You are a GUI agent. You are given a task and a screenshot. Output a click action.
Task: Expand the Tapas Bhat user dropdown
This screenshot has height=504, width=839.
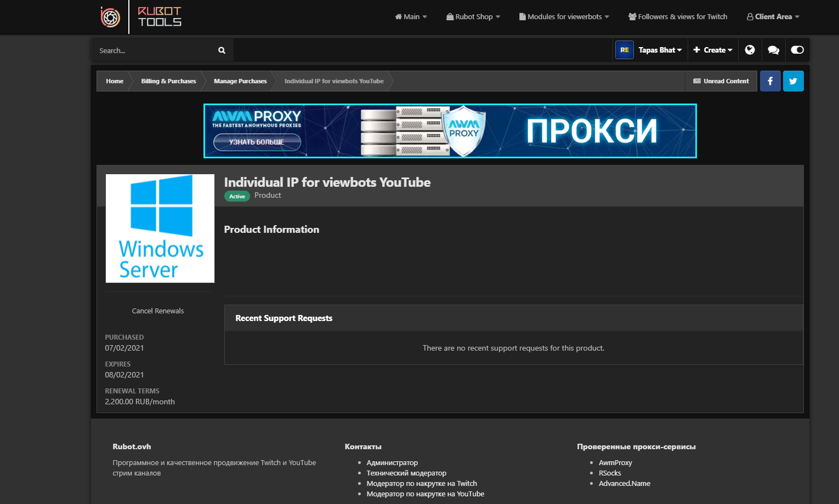pos(660,50)
